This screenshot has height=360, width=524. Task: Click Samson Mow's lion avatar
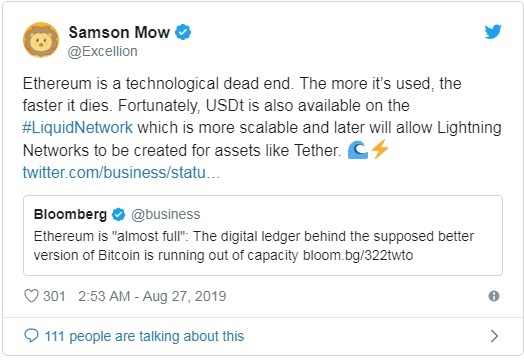pyautogui.click(x=41, y=40)
